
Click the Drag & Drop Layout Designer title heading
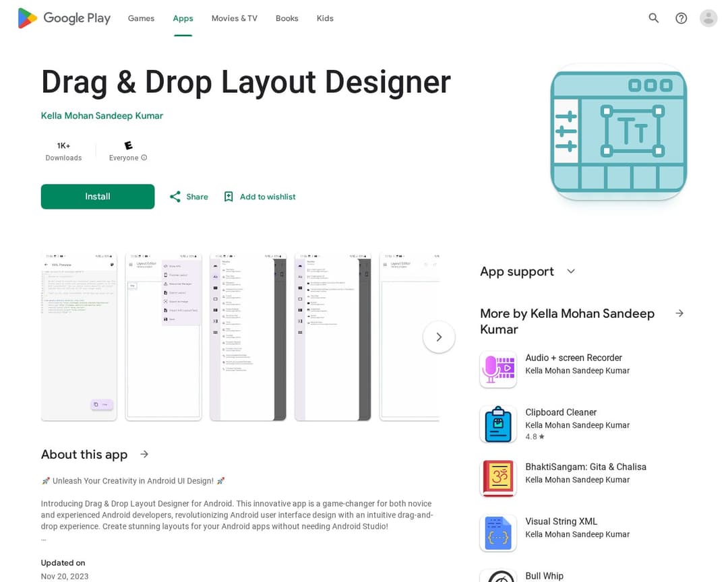pos(246,82)
